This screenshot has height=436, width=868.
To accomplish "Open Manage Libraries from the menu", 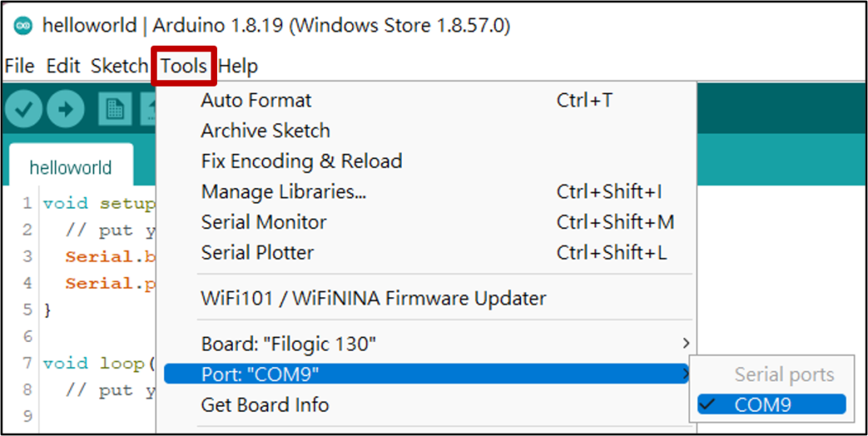I will [284, 192].
